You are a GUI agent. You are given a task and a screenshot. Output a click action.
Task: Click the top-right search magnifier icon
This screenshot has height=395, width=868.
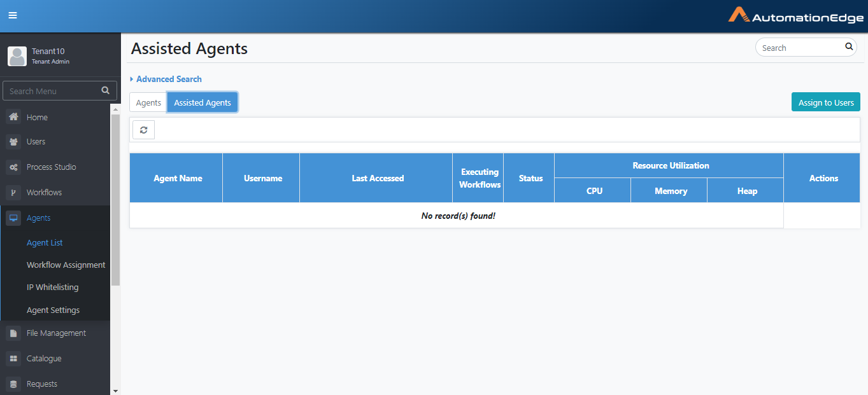(849, 46)
